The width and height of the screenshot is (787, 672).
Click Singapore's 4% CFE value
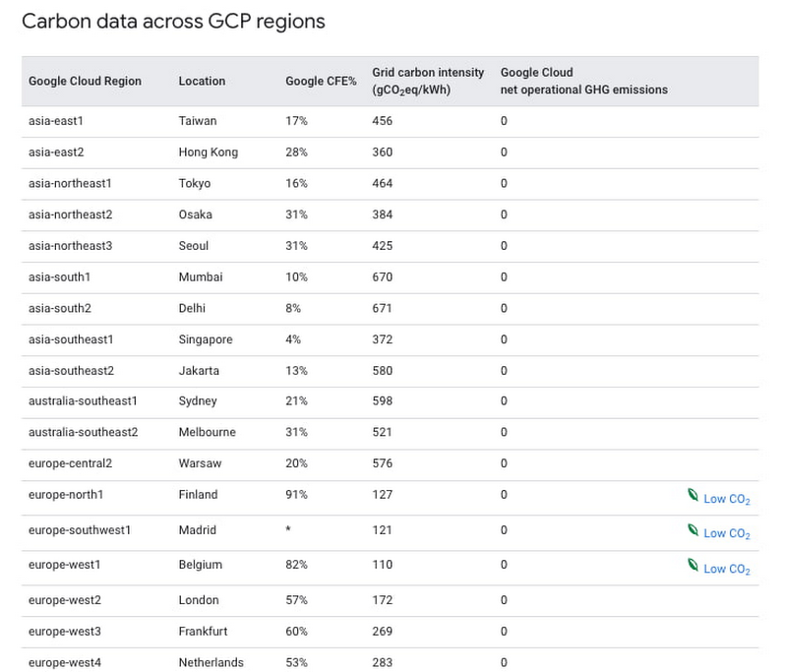[293, 339]
